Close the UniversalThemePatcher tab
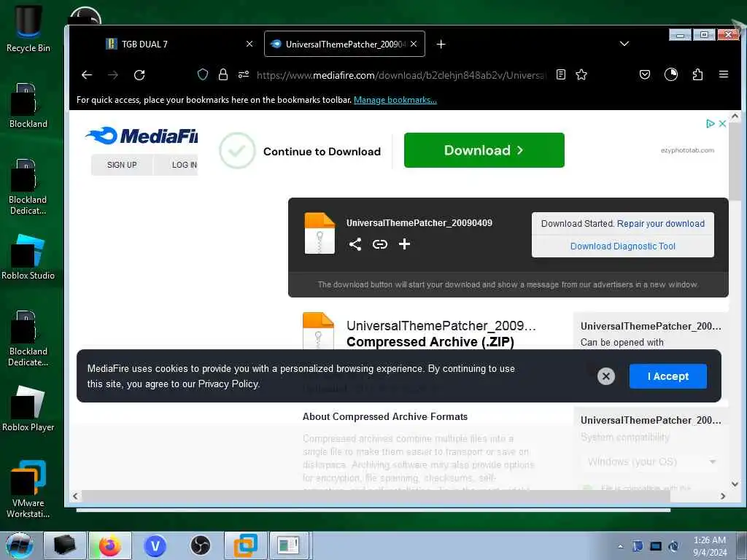 [x=414, y=44]
